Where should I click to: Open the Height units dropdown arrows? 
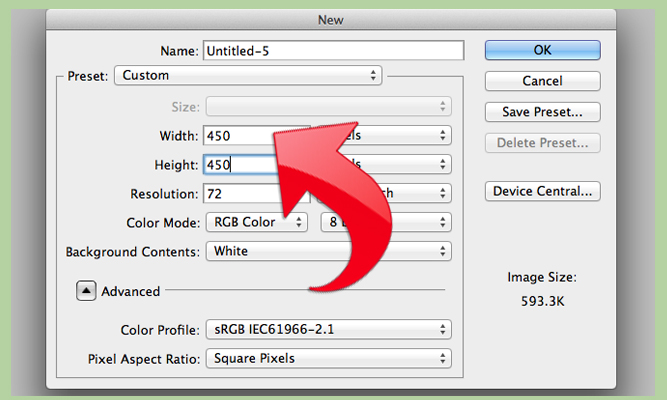pyautogui.click(x=442, y=164)
